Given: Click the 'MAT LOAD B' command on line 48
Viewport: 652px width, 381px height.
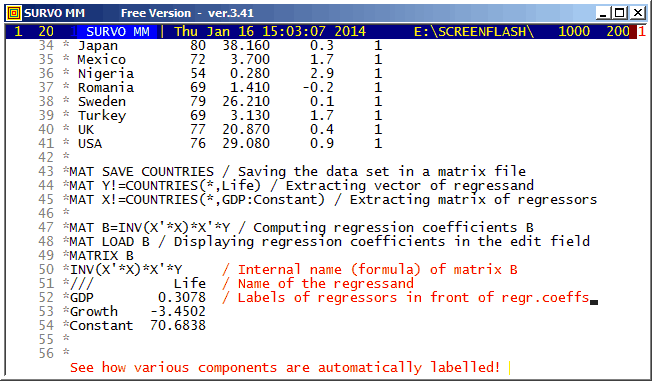Looking at the screenshot, I should (x=109, y=242).
